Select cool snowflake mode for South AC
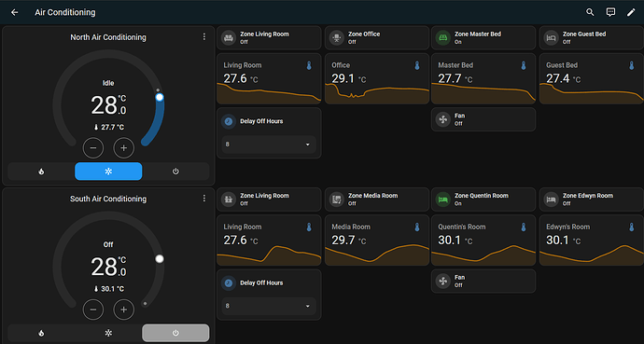Image resolution: width=644 pixels, height=344 pixels. tap(108, 333)
